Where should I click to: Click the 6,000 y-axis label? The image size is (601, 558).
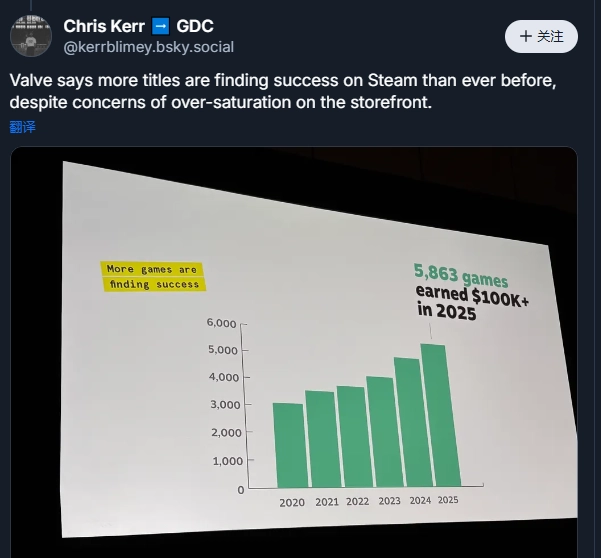221,323
